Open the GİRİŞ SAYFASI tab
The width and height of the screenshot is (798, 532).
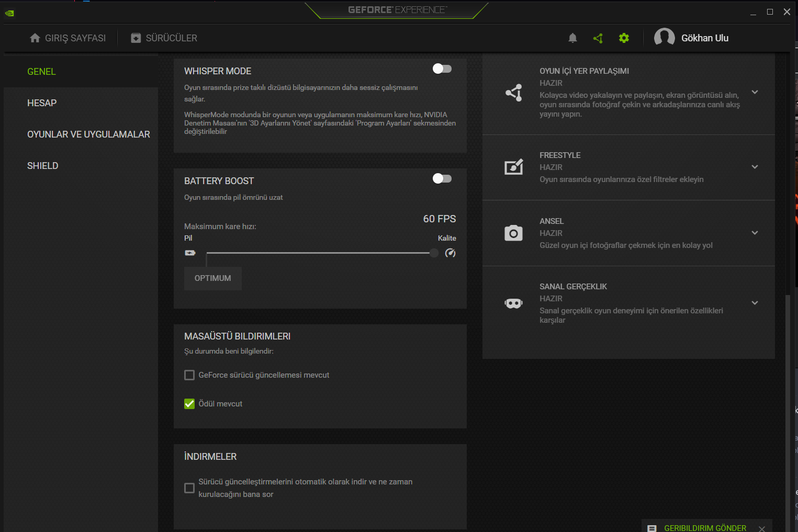point(68,38)
